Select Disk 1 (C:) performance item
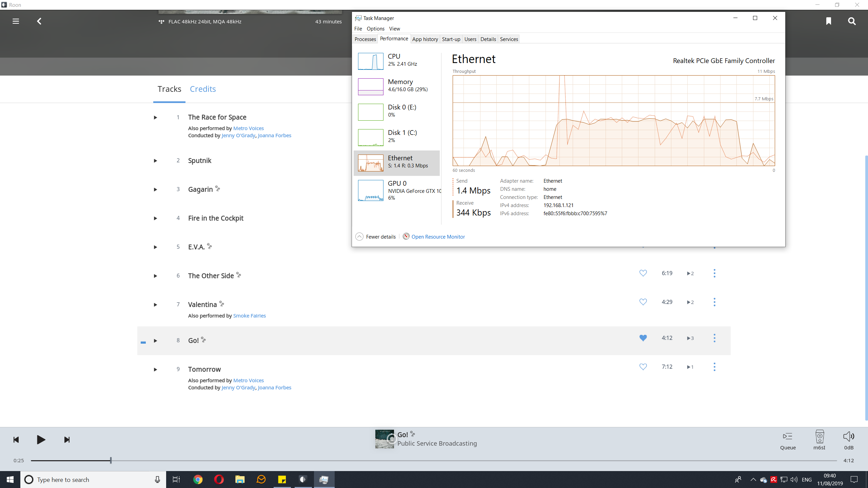 coord(396,137)
